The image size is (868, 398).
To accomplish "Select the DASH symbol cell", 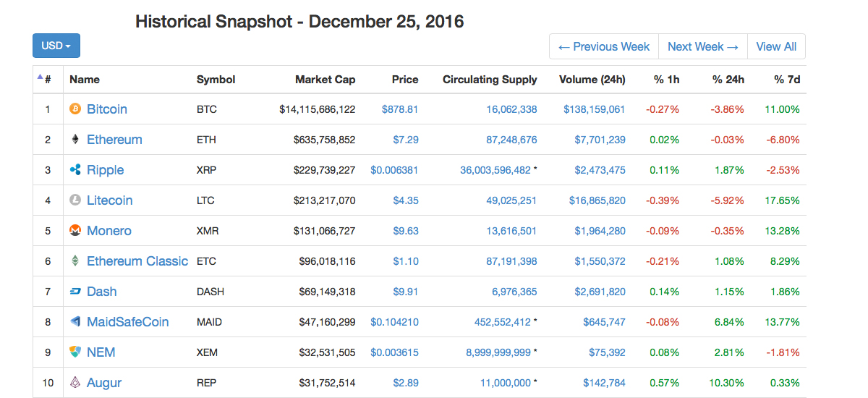I will 210,292.
